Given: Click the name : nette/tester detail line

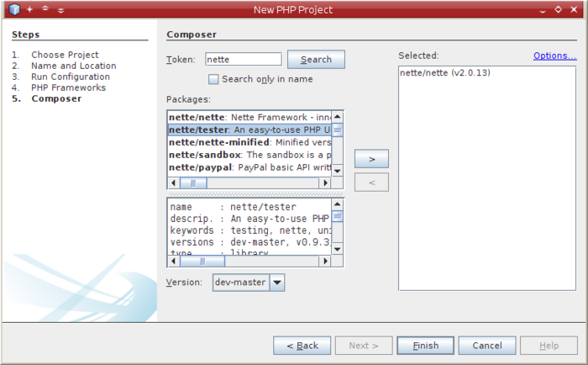Looking at the screenshot, I should 233,207.
